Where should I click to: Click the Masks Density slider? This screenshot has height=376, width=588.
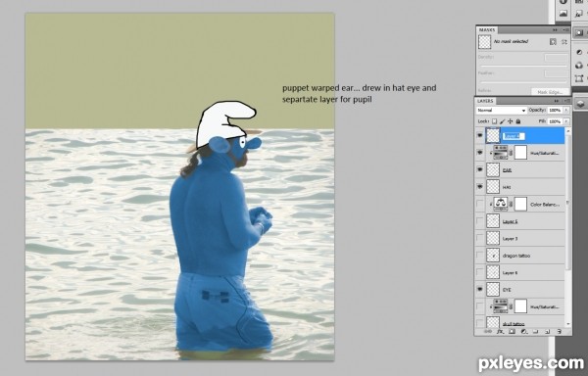click(524, 66)
